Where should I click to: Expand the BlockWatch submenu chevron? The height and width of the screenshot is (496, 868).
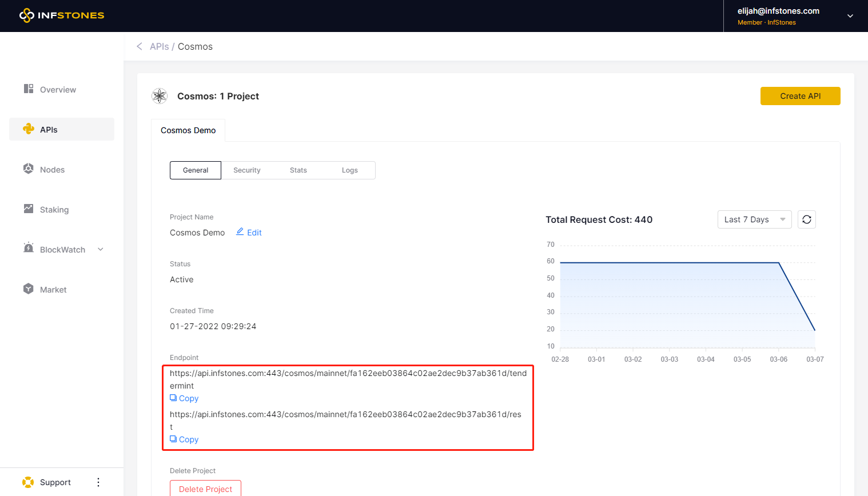[101, 249]
